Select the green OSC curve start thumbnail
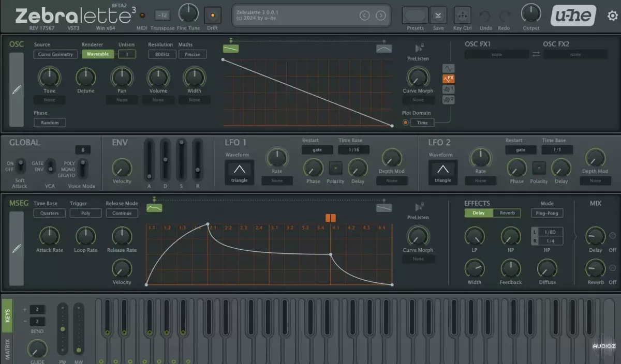 point(231,48)
